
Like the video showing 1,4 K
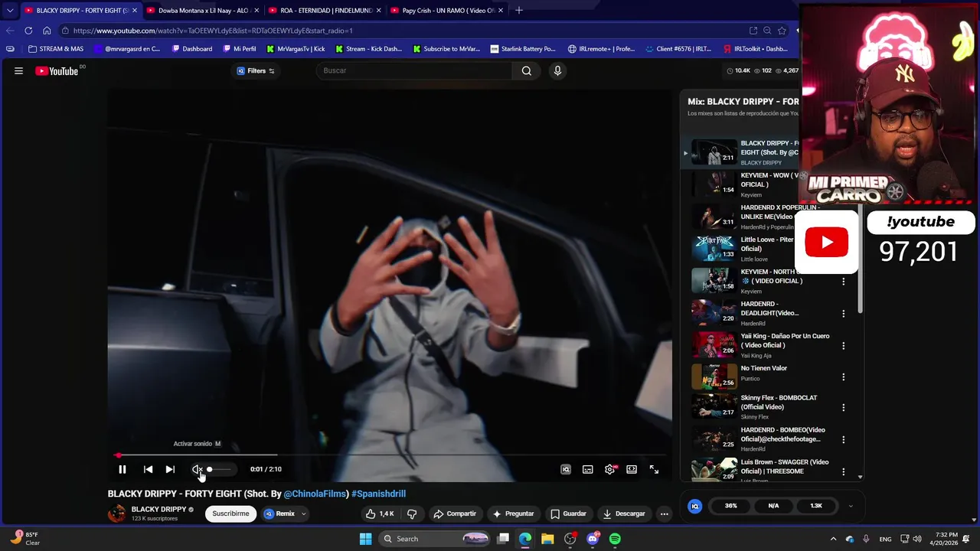[380, 514]
